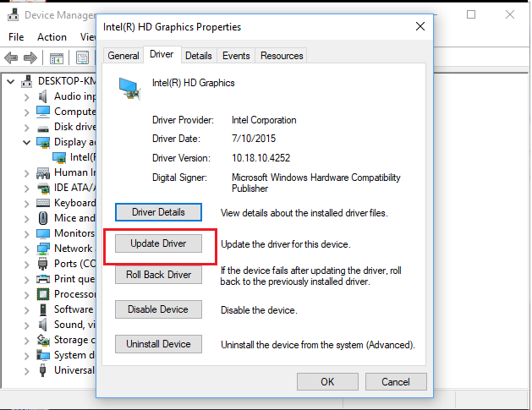Click the Back arrow toolbar icon
Image resolution: width=532 pixels, height=410 pixels.
point(12,58)
